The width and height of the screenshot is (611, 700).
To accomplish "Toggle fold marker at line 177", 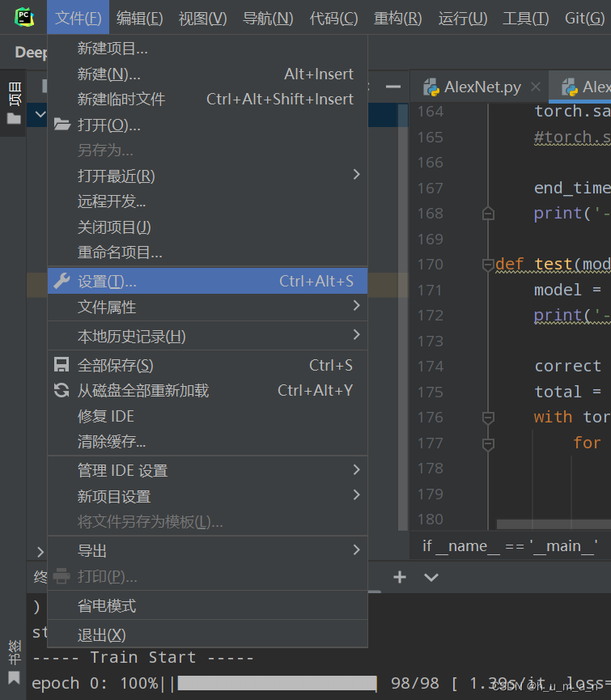I will coord(488,443).
